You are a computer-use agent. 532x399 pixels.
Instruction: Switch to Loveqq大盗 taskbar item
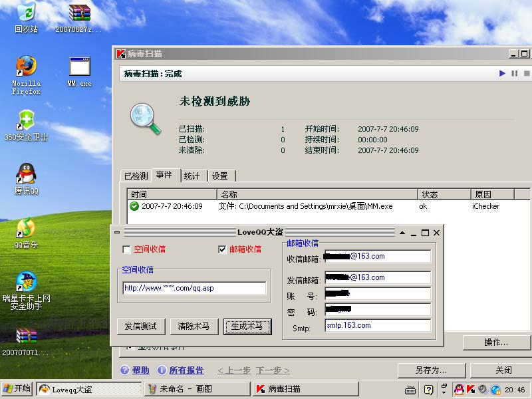[89, 389]
